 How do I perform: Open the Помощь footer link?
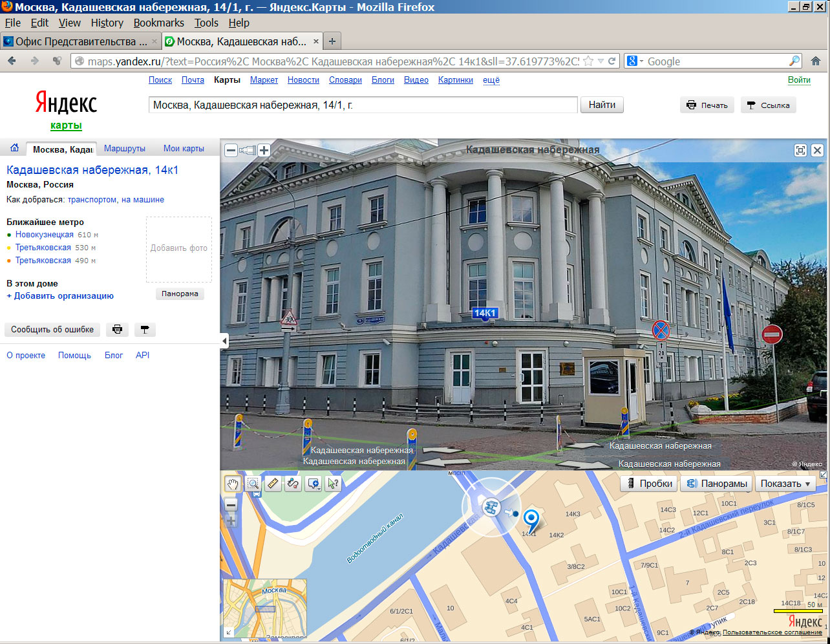coord(74,356)
